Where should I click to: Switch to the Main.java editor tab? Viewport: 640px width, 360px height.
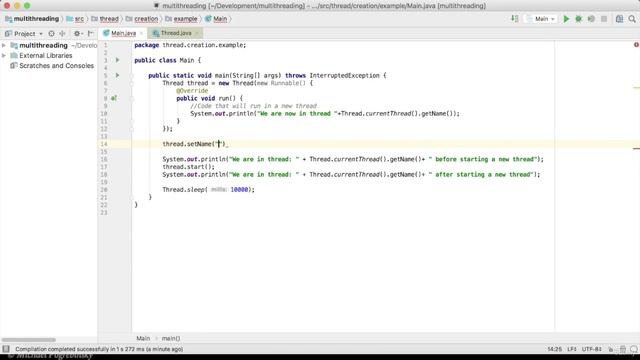[123, 33]
